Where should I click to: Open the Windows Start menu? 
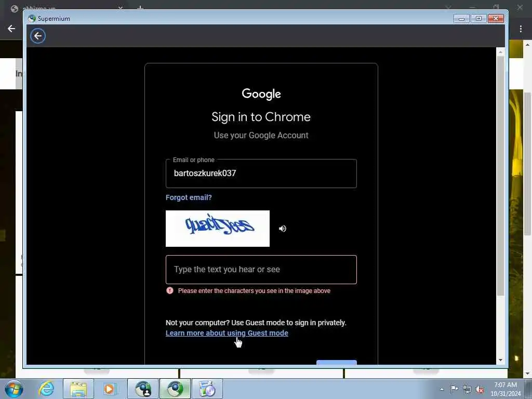[x=14, y=389]
